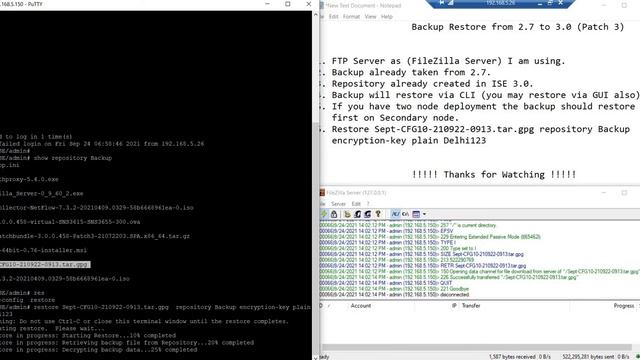Click the 'Backup will restore via CLI' line
This screenshot has width=640, height=360.
tap(486, 95)
